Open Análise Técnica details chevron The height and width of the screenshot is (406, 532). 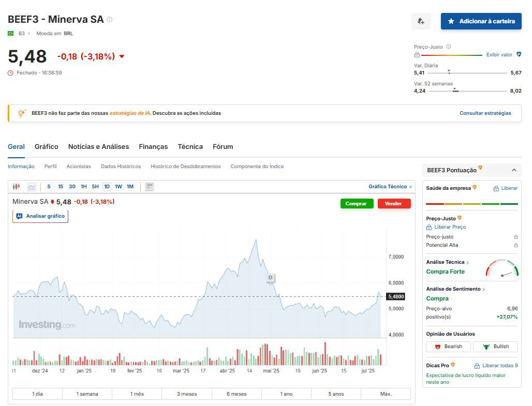[467, 262]
